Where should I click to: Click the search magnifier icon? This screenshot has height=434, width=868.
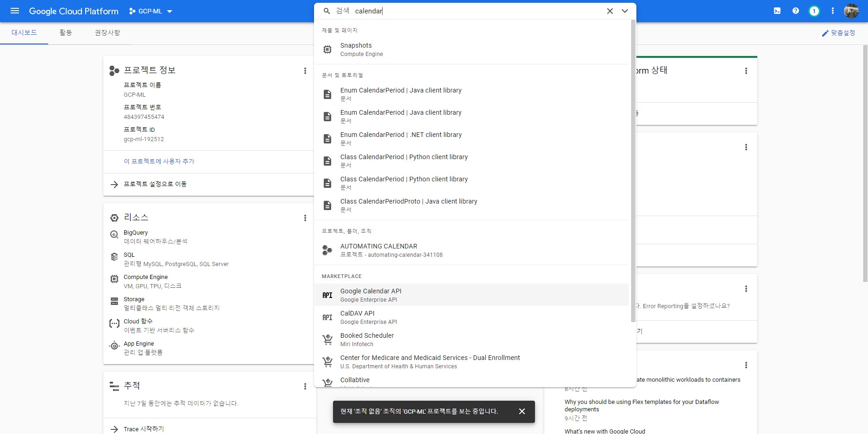327,11
